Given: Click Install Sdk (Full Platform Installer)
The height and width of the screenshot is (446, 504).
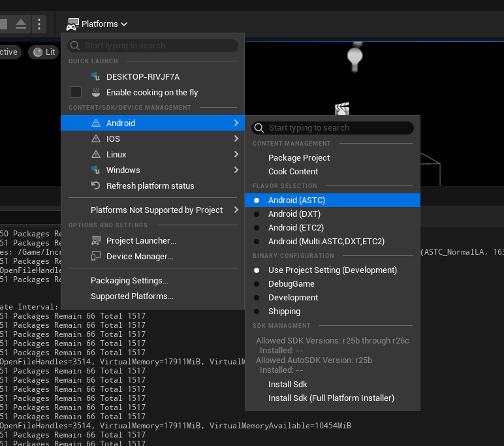Looking at the screenshot, I should (x=332, y=398).
